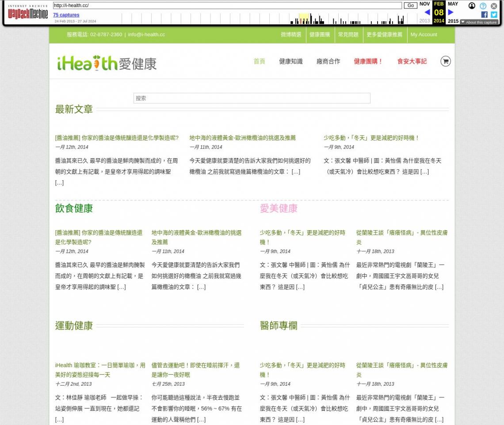Click the 服務電話: 02-8787-2360 text
504x425 pixels.
click(x=95, y=34)
